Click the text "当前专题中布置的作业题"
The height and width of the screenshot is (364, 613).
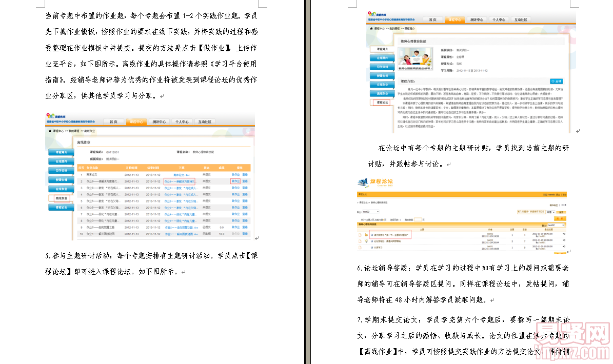pyautogui.click(x=85, y=16)
